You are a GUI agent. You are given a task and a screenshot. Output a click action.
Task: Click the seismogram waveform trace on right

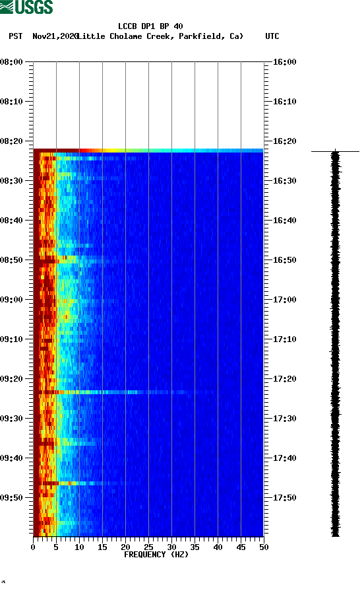(335, 344)
